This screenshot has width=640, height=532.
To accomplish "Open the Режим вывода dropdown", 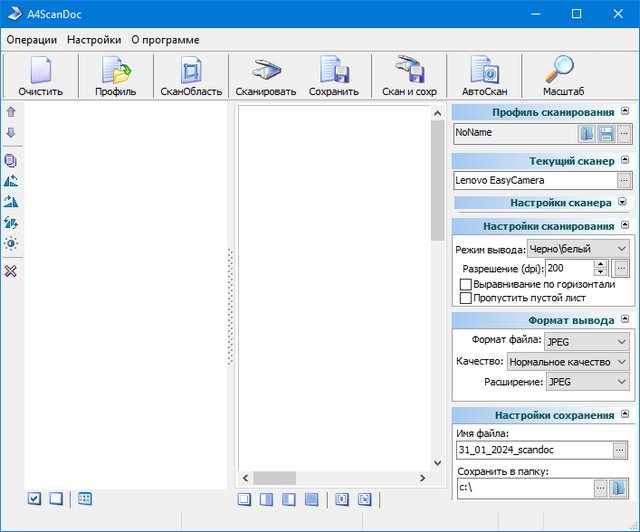I will [578, 248].
